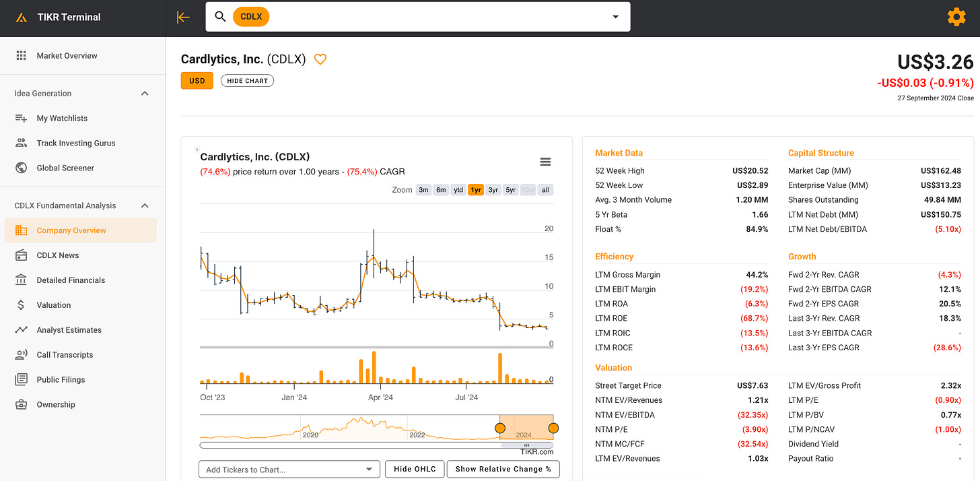Open the Global Screener page
Viewport: 980px width, 481px height.
[65, 168]
